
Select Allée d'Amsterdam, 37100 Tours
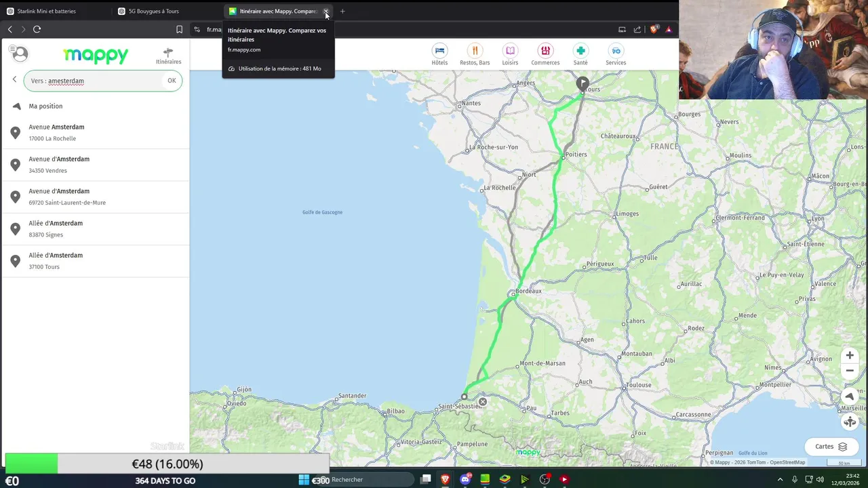coord(96,261)
